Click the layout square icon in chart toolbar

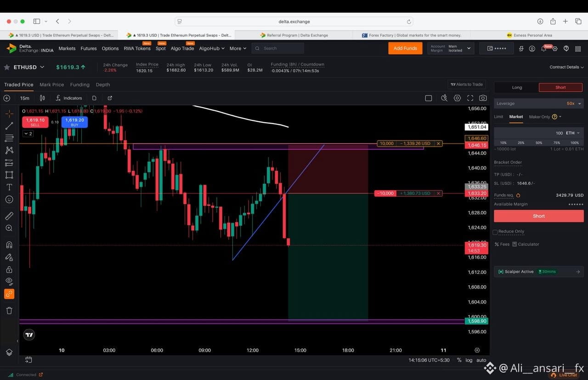pyautogui.click(x=429, y=98)
